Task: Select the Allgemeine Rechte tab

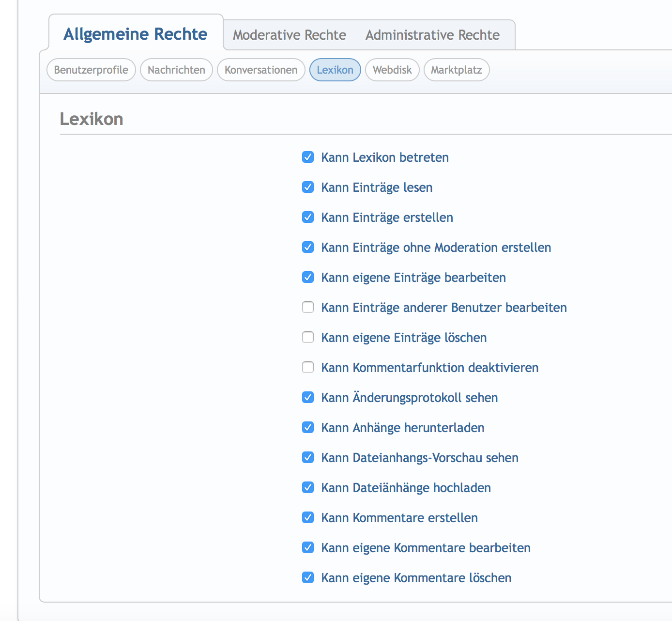Action: pyautogui.click(x=135, y=34)
